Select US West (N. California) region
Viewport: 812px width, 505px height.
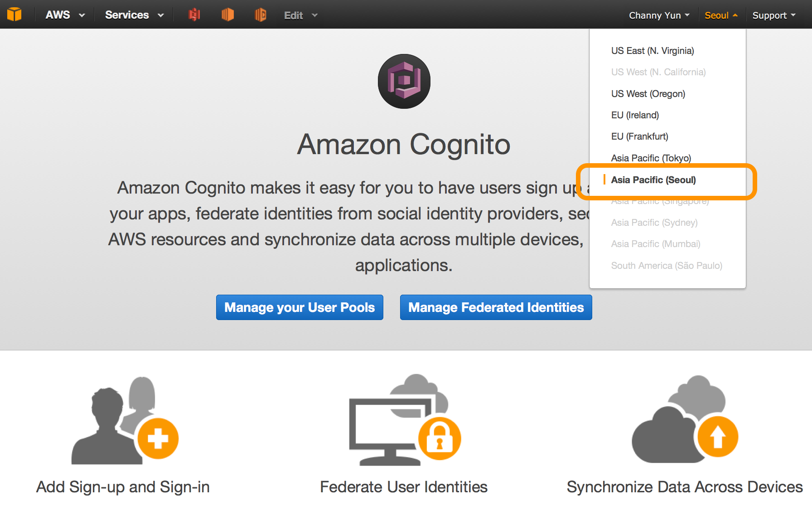pyautogui.click(x=658, y=72)
